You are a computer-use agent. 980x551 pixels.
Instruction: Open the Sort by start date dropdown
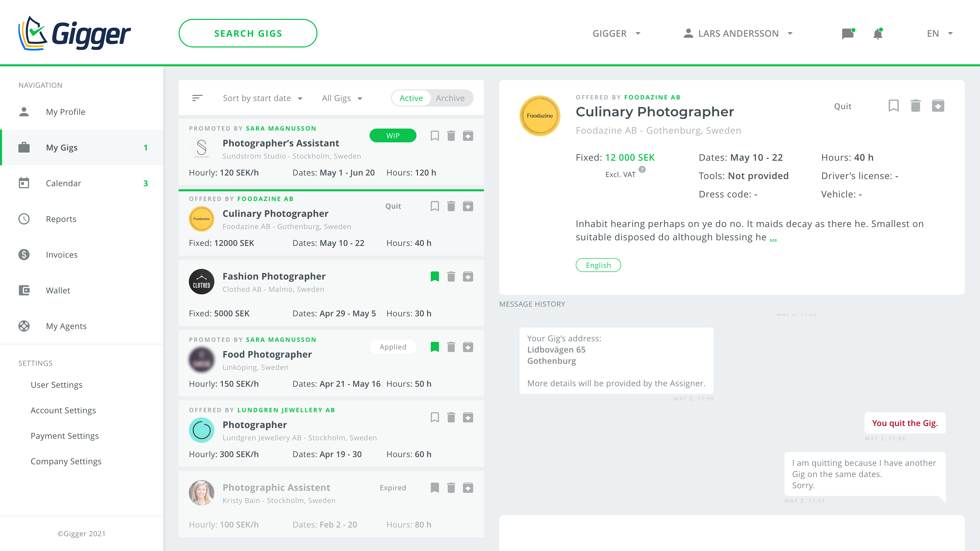pyautogui.click(x=263, y=98)
